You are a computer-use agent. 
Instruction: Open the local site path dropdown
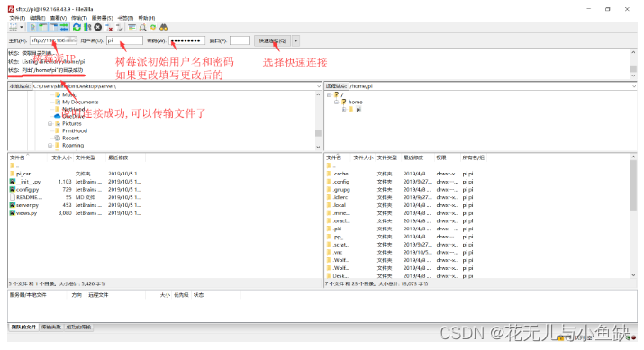(319, 86)
